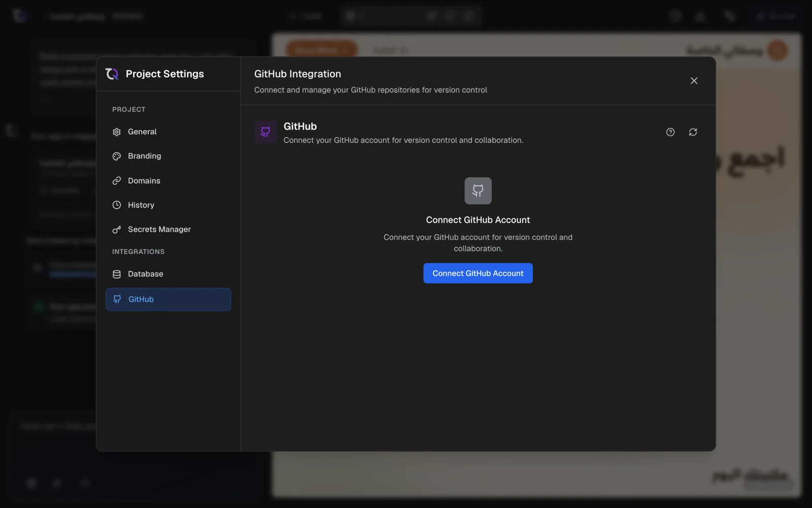Select the Database integration
The height and width of the screenshot is (508, 812).
tap(168, 274)
